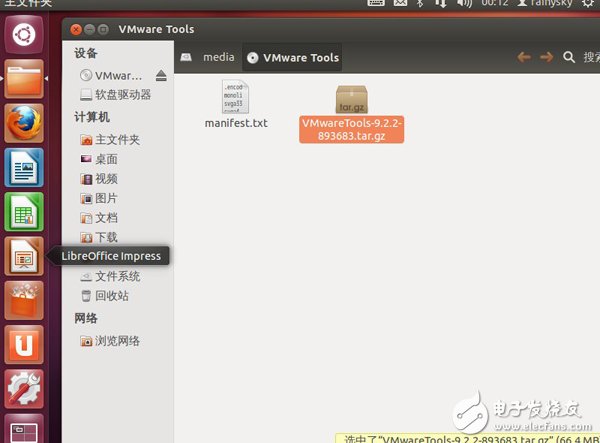
Task: Open the session gear menu in top panel
Action: click(x=588, y=3)
